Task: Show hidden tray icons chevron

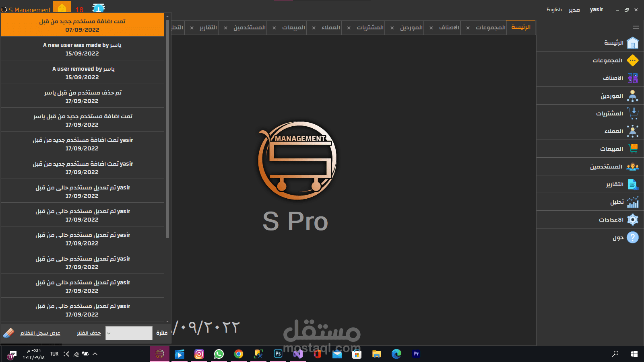Action: pos(95,354)
